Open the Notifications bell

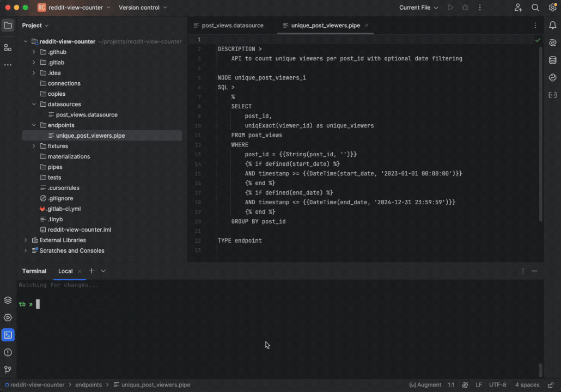point(552,26)
